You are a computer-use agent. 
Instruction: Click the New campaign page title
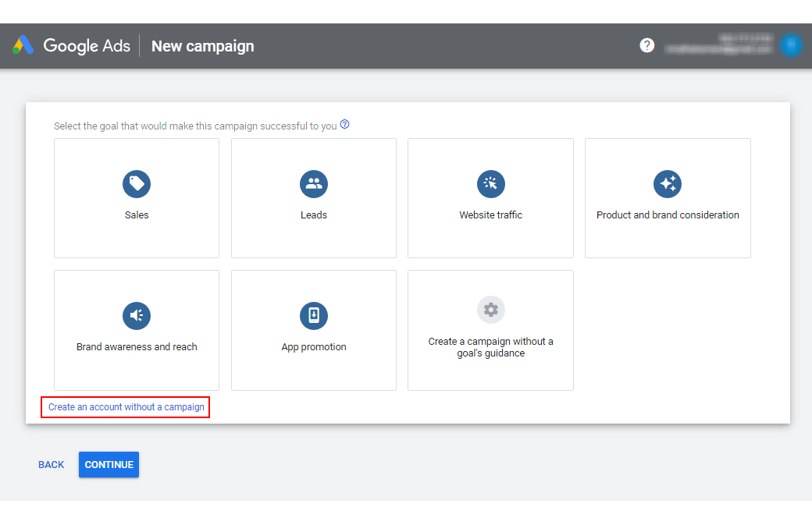pyautogui.click(x=202, y=46)
